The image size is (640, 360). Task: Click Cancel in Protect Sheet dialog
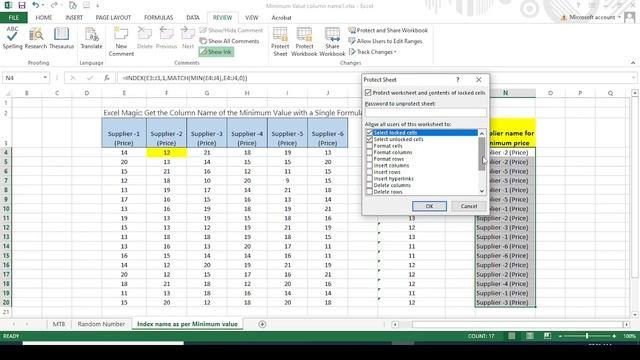[469, 206]
